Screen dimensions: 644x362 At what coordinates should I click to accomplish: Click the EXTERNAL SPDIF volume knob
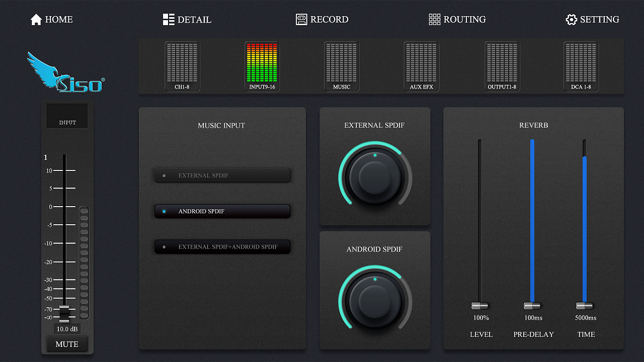pyautogui.click(x=375, y=176)
